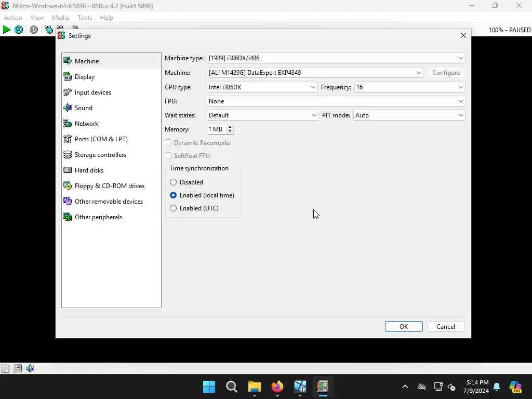Screen dimensions: 532x399
Task: Click the Windows Start button
Action: (x=209, y=387)
